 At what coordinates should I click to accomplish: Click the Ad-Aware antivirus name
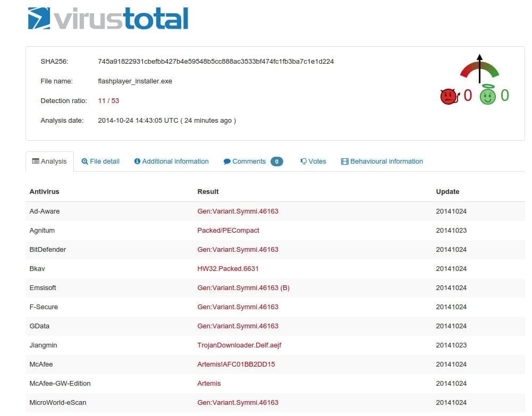(x=45, y=211)
